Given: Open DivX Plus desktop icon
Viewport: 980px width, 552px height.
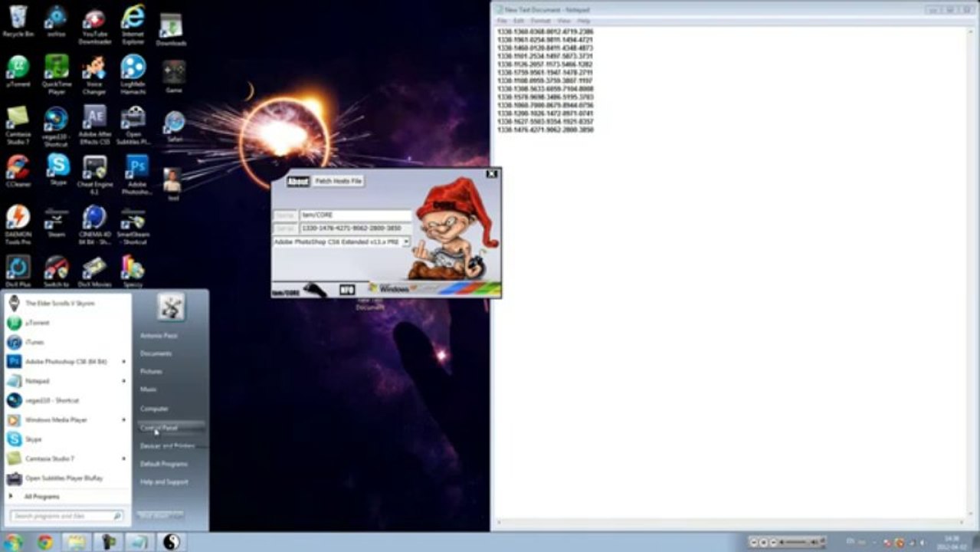Looking at the screenshot, I should click(x=18, y=271).
